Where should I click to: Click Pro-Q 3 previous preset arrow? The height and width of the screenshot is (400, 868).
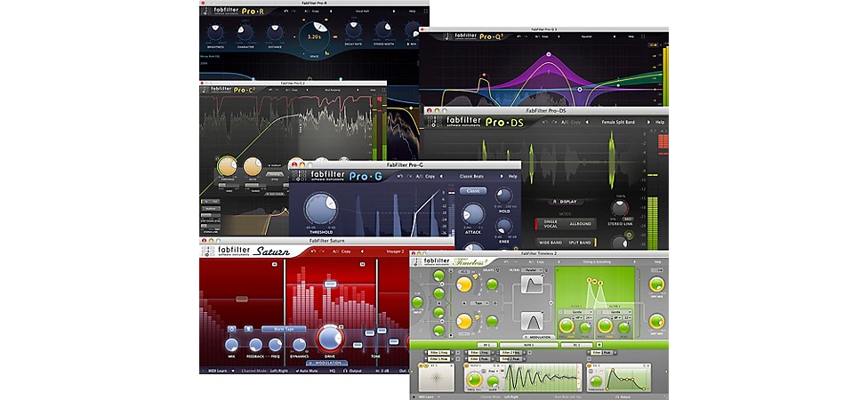[559, 36]
